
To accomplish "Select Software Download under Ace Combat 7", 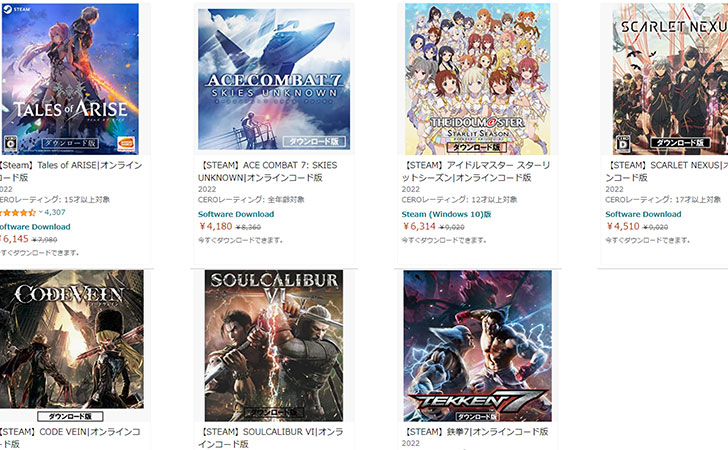I will pos(236,214).
